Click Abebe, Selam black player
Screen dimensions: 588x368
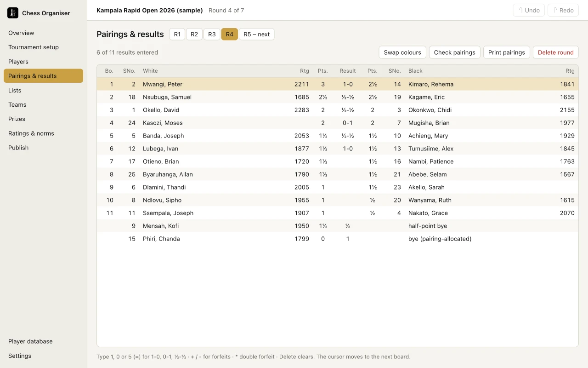click(428, 174)
